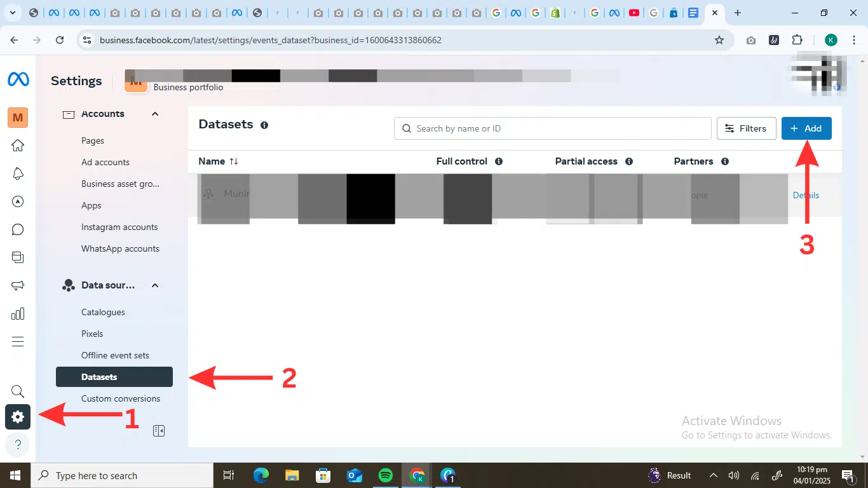Image resolution: width=868 pixels, height=488 pixels.
Task: Go back to the previous page
Action: click(15, 40)
